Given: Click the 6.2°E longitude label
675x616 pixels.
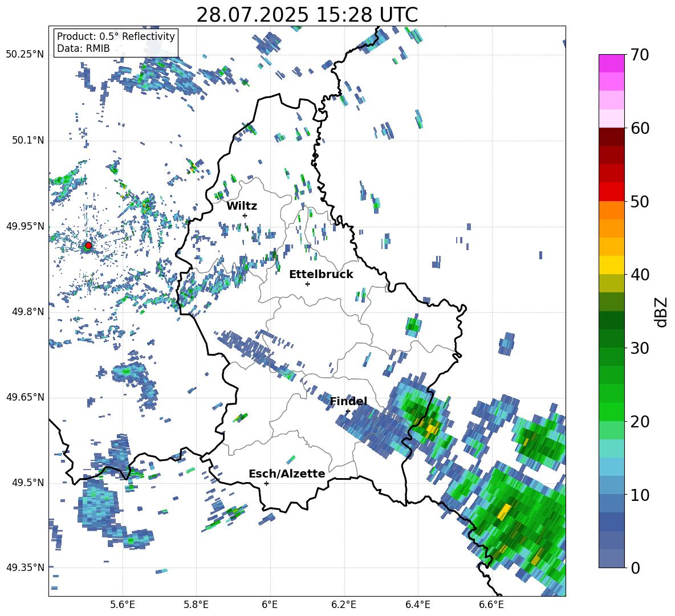Looking at the screenshot, I should [x=344, y=605].
